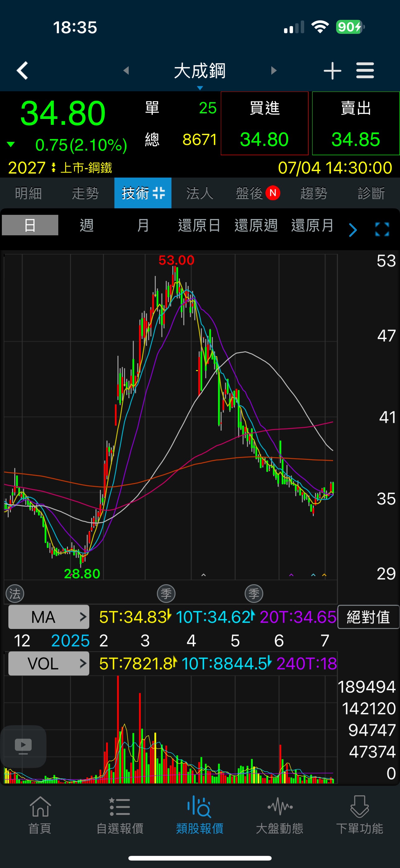Tap the 2025 year label on axis
The image size is (400, 868).
70,640
